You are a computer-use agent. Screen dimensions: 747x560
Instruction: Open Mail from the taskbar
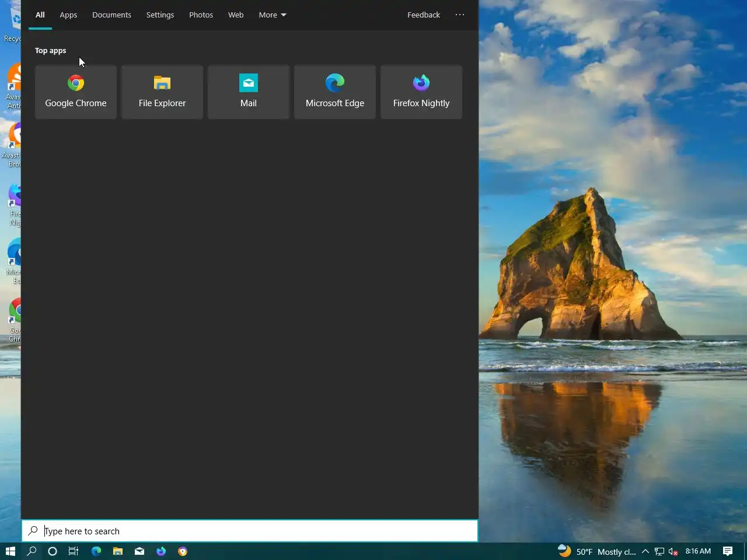click(139, 551)
